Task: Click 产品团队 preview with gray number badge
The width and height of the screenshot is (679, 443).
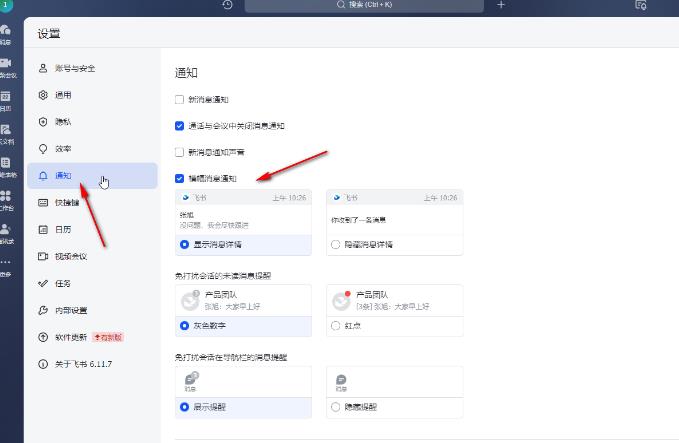Action: tap(243, 301)
